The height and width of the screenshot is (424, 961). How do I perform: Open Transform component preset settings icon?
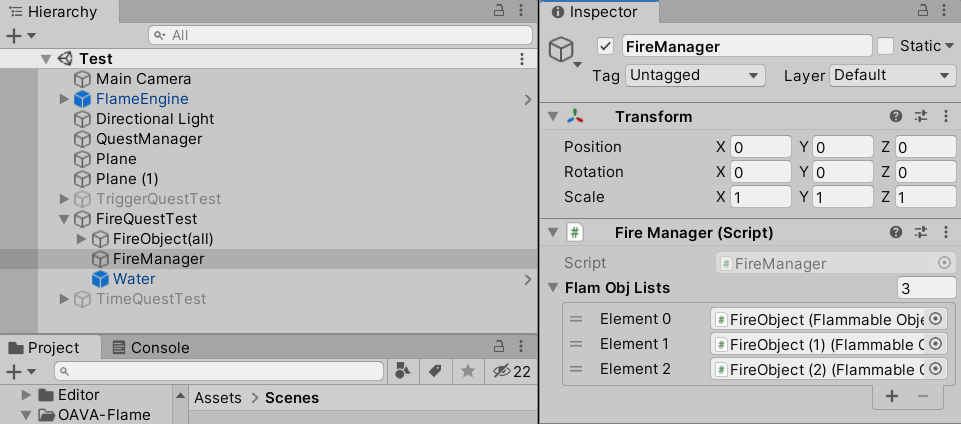tap(921, 117)
